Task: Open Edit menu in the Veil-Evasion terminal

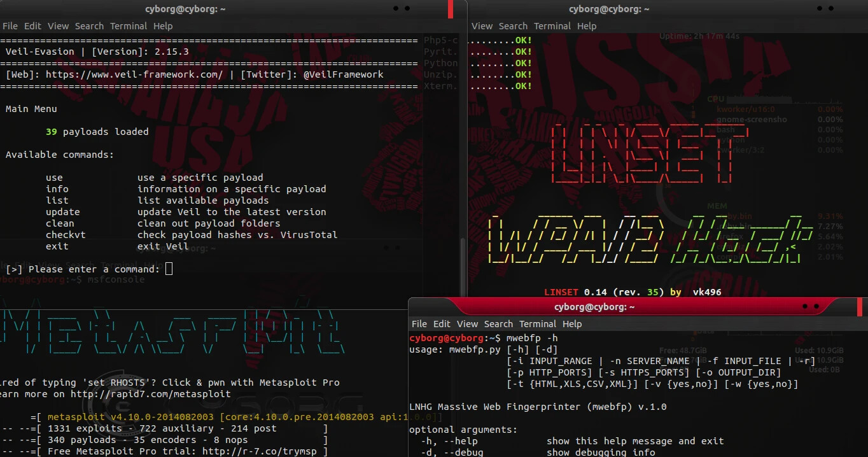Action: coord(32,26)
